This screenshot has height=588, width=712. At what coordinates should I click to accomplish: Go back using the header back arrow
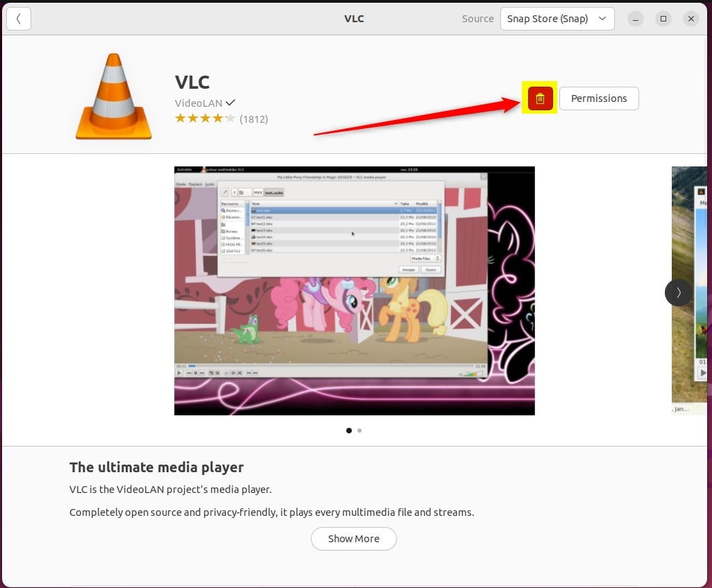pos(19,19)
